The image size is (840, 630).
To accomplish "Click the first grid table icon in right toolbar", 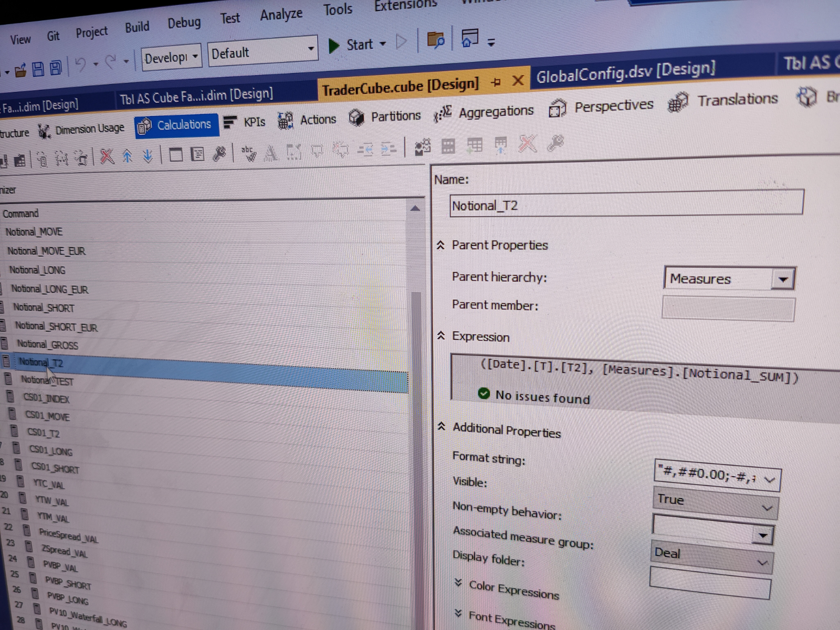I will (x=448, y=146).
